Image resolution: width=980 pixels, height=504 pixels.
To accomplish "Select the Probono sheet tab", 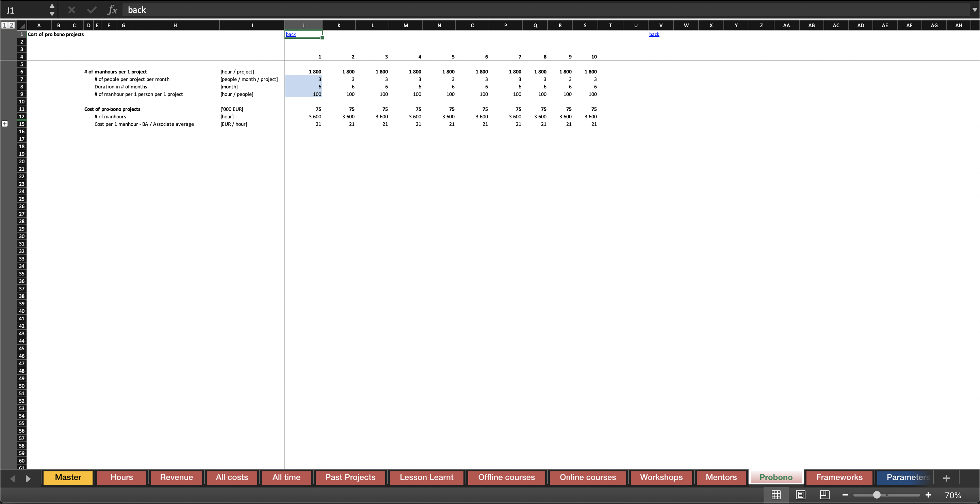I will 776,477.
